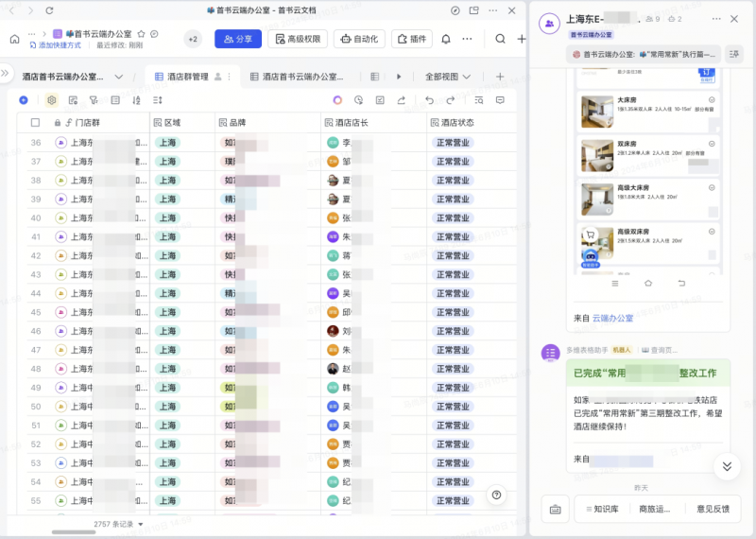
Task: Click the 品牌 column header
Action: click(267, 123)
